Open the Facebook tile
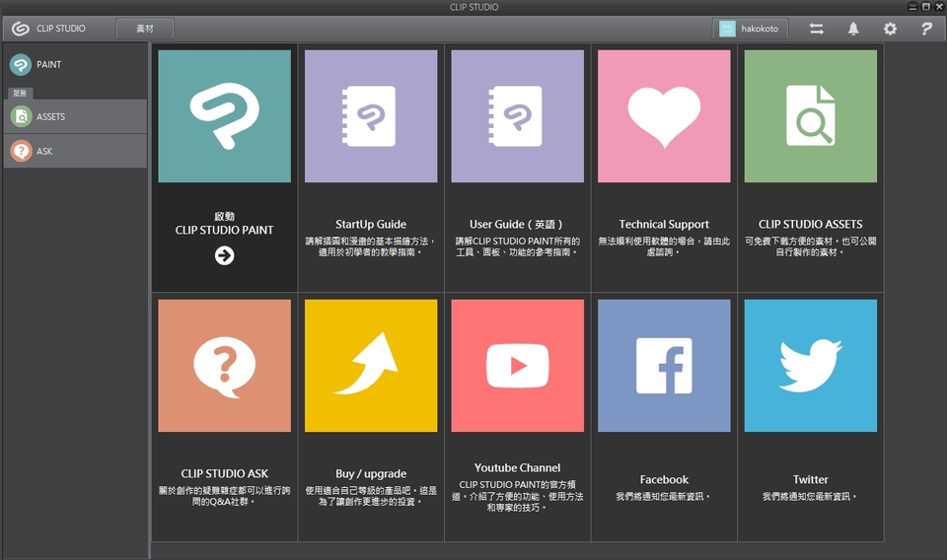 [x=664, y=366]
